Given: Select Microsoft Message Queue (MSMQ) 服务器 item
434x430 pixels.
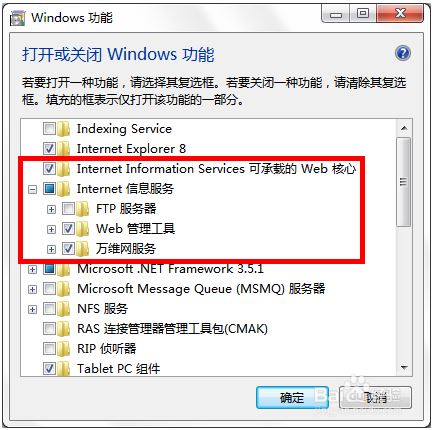Looking at the screenshot, I should tap(201, 289).
